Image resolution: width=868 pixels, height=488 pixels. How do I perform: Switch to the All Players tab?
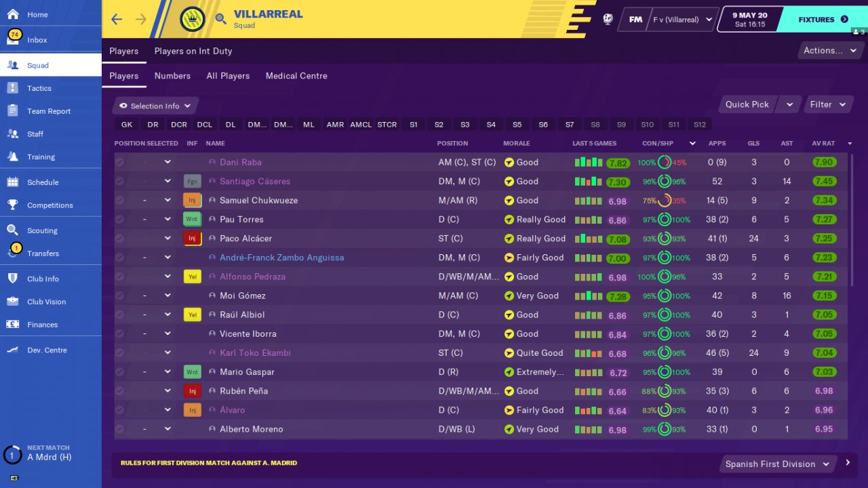coord(228,76)
